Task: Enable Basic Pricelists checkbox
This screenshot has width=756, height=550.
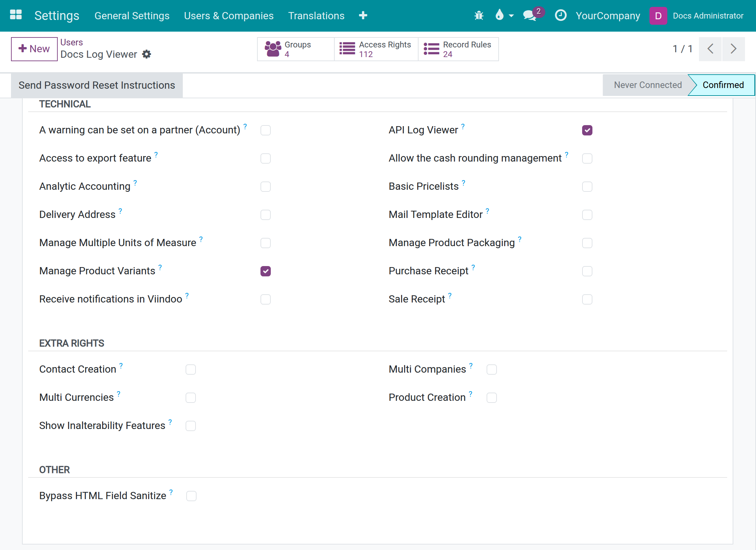Action: 587,187
